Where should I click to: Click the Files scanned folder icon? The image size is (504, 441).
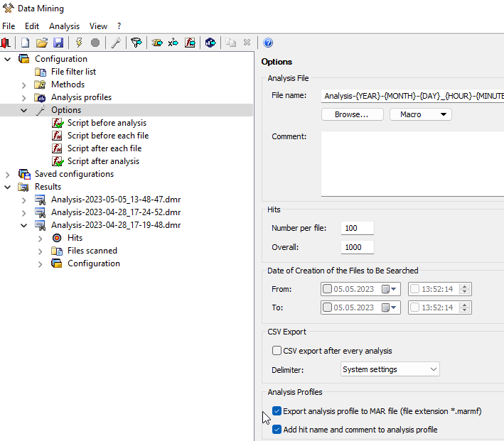[x=57, y=251]
